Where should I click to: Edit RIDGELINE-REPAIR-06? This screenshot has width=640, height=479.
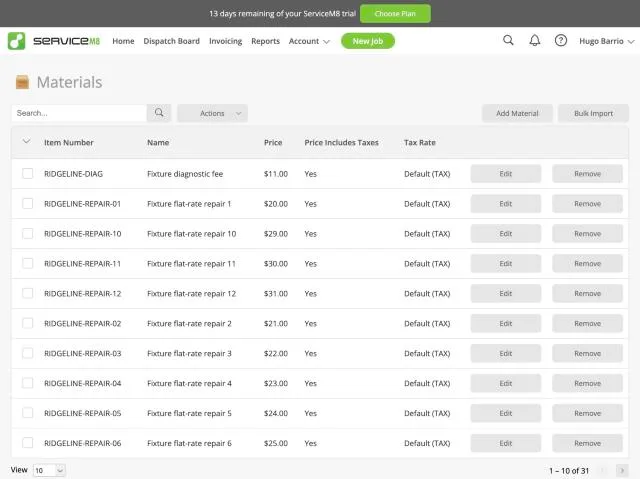coord(506,443)
